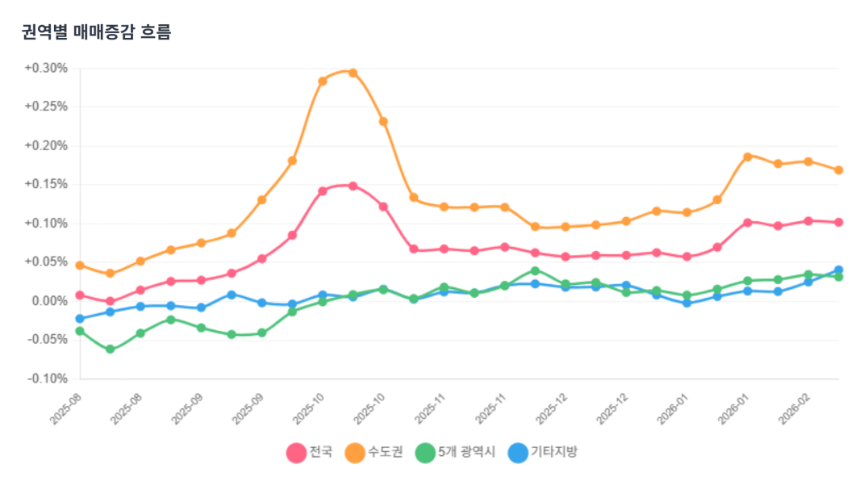Click the orange 수도권 legend circle

(x=355, y=453)
